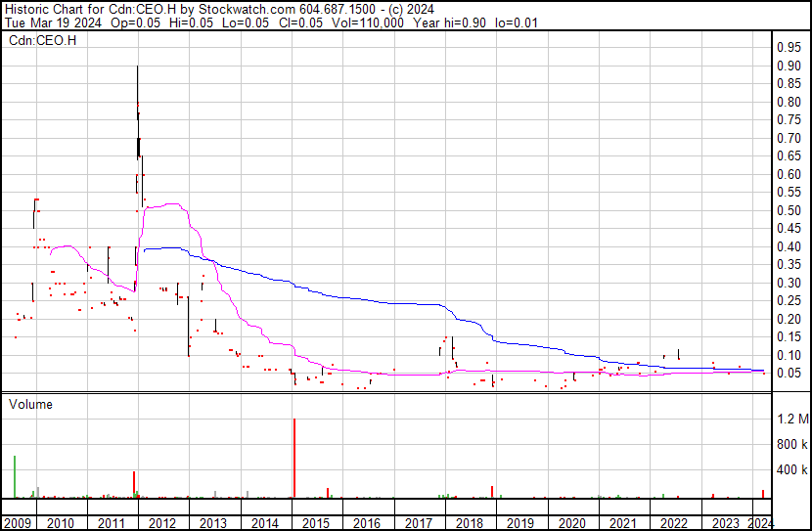Viewport: 812px width, 531px height.
Task: Click the 'Cl=0.05' close value
Action: click(x=300, y=22)
